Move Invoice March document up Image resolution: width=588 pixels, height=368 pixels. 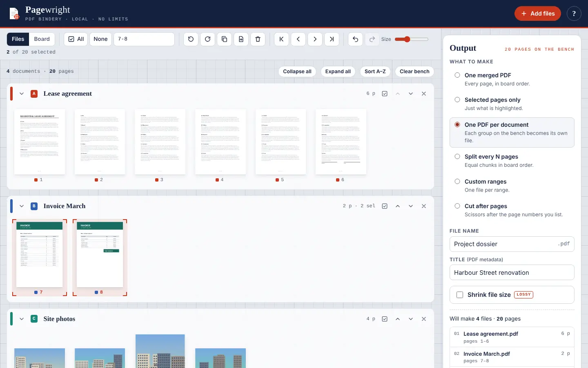pyautogui.click(x=398, y=206)
